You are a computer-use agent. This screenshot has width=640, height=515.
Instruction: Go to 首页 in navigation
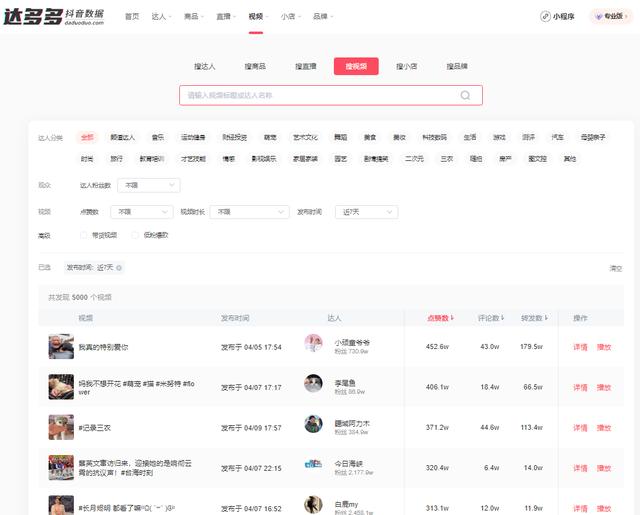point(132,16)
